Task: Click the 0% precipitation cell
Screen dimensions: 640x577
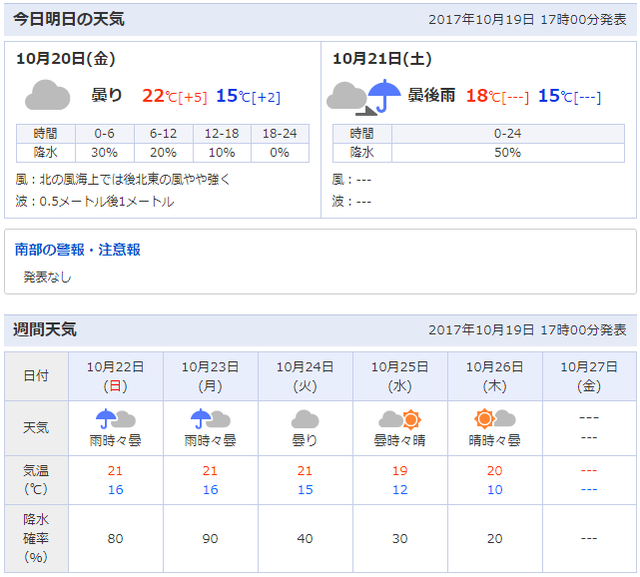Action: tap(280, 153)
